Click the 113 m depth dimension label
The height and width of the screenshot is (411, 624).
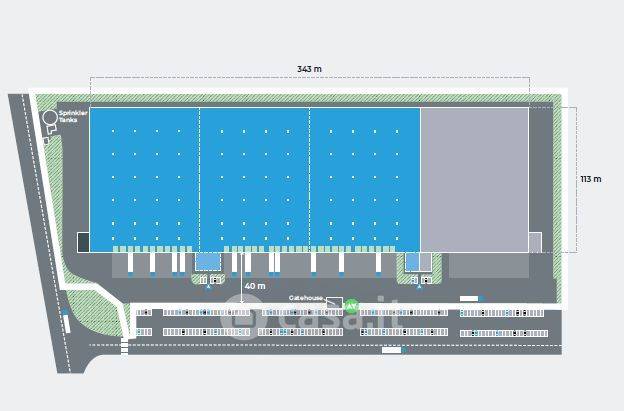coord(591,179)
